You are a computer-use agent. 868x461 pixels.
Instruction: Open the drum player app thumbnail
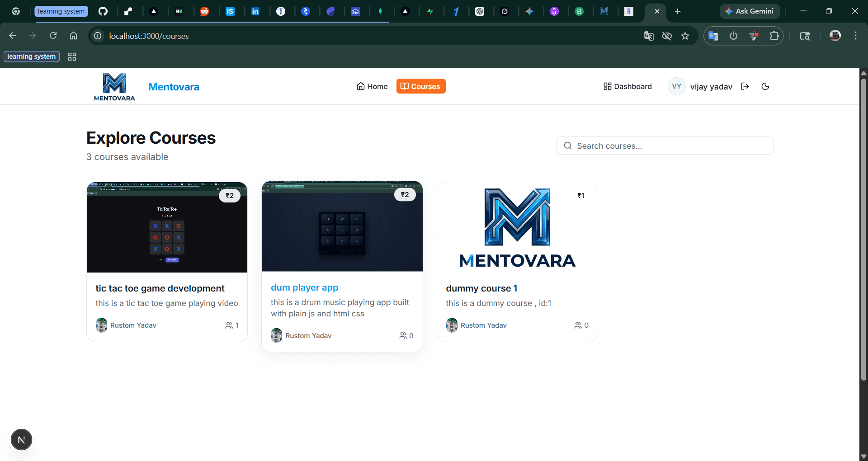pos(342,226)
